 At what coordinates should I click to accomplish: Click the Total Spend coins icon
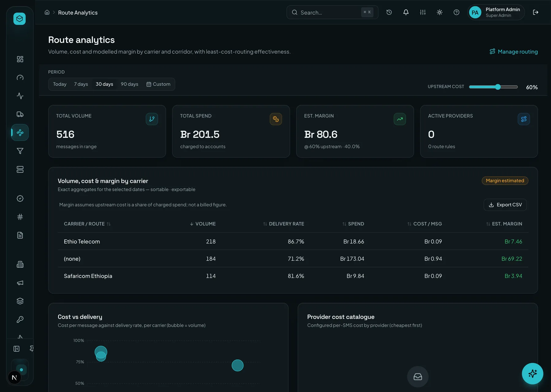tap(276, 119)
